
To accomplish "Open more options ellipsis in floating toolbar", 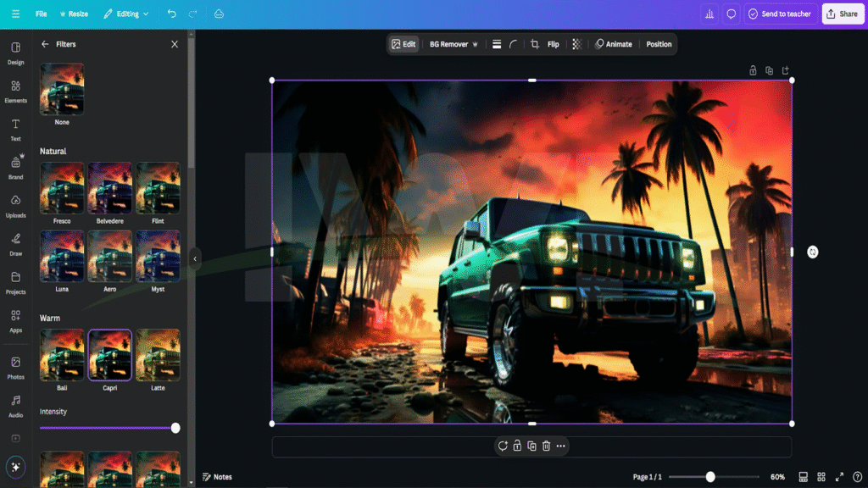I will 561,446.
